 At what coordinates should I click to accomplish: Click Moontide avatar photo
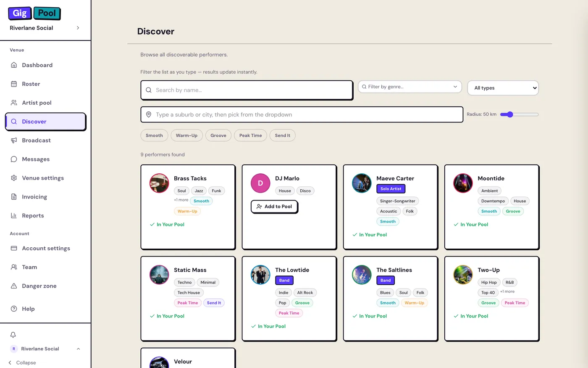pyautogui.click(x=463, y=183)
